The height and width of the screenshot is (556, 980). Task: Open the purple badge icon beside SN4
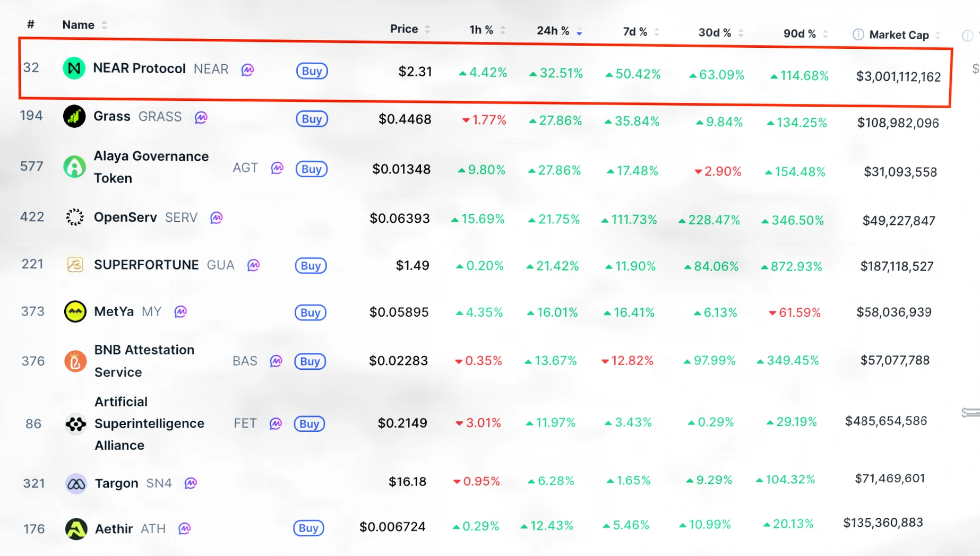(191, 483)
